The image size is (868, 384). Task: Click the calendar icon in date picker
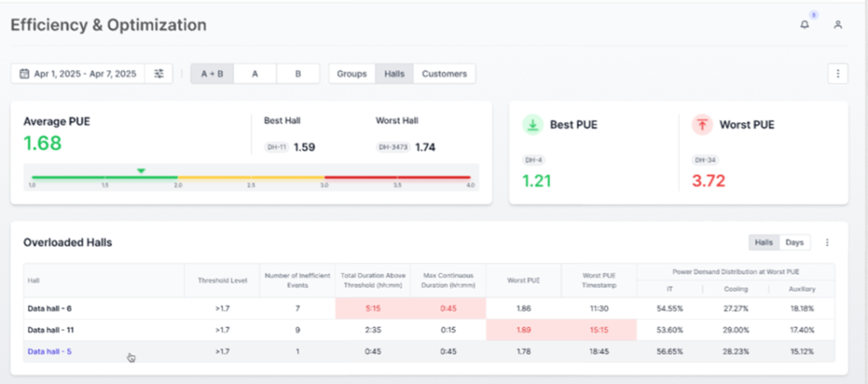[25, 74]
